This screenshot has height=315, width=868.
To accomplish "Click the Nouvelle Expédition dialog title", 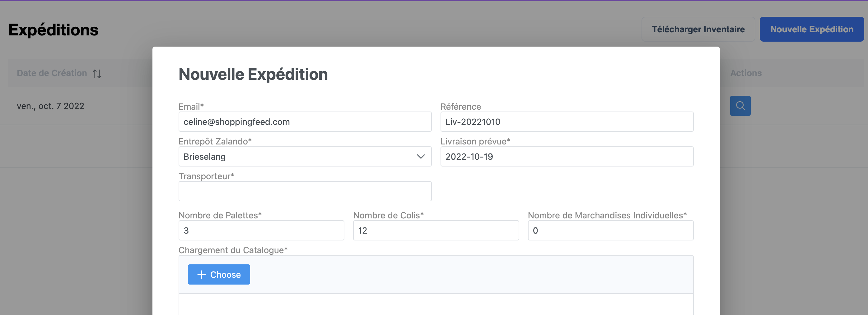I will pos(253,74).
